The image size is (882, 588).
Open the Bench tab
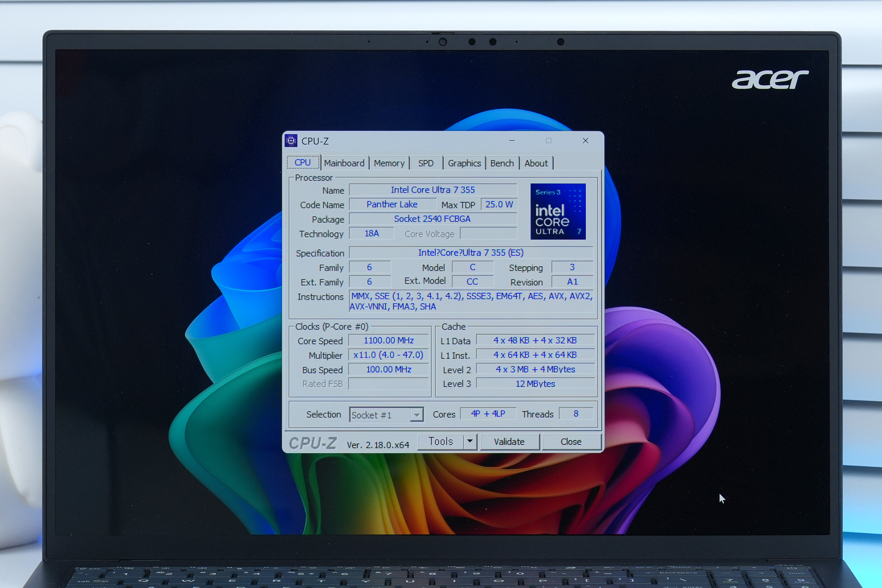tap(502, 163)
